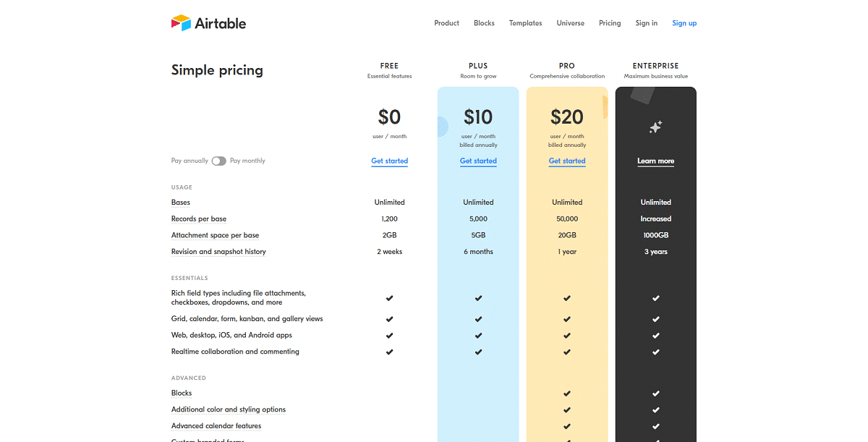Click Learn more on the Enterprise card
This screenshot has height=442, width=868.
655,161
